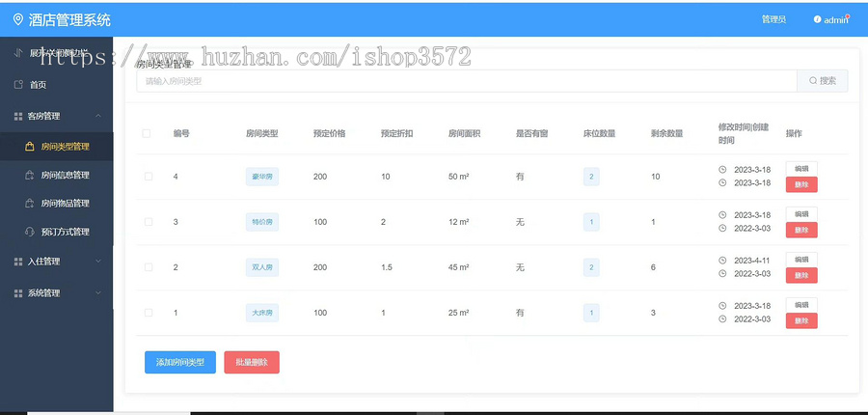The image size is (868, 415).
Task: Click the 1.5 discount cell
Action: tap(387, 267)
